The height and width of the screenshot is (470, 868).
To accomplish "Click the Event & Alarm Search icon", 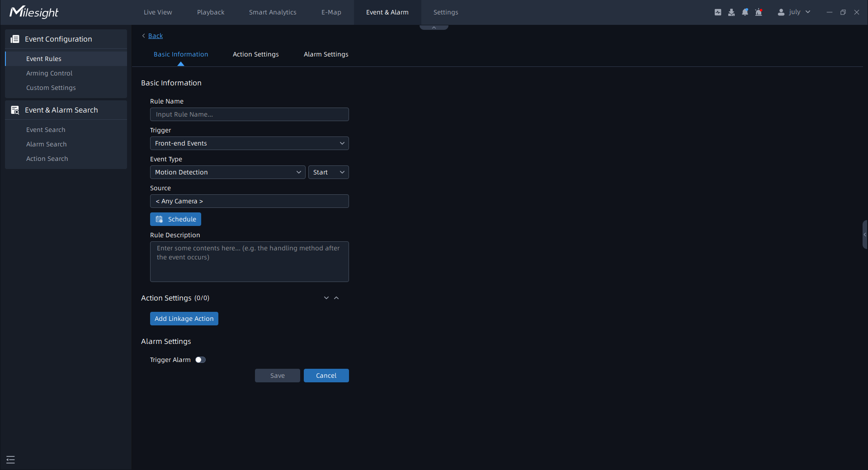I will (x=15, y=110).
